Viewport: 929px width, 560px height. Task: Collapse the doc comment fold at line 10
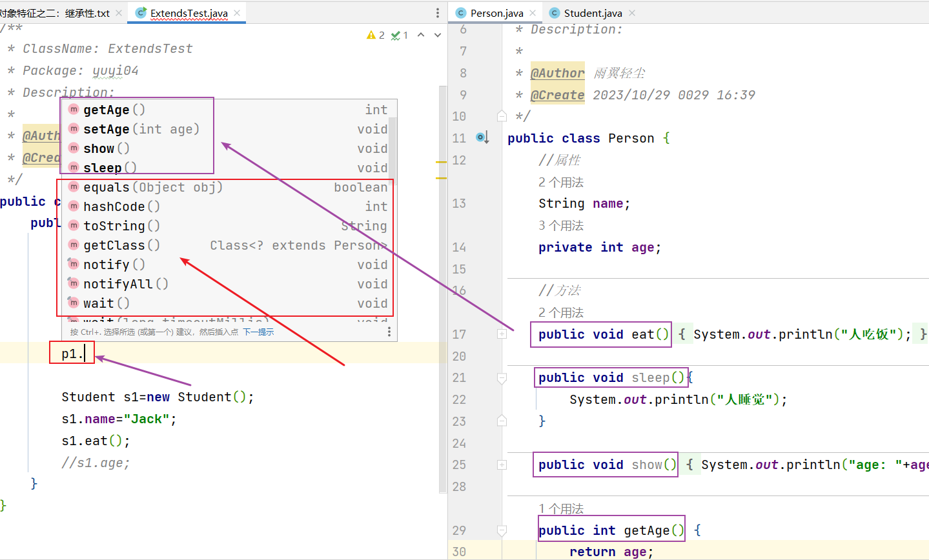(502, 116)
